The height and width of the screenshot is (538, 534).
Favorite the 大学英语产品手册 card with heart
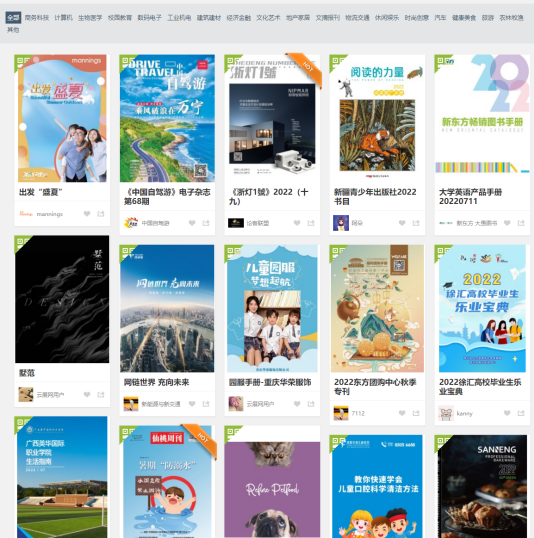[507, 223]
